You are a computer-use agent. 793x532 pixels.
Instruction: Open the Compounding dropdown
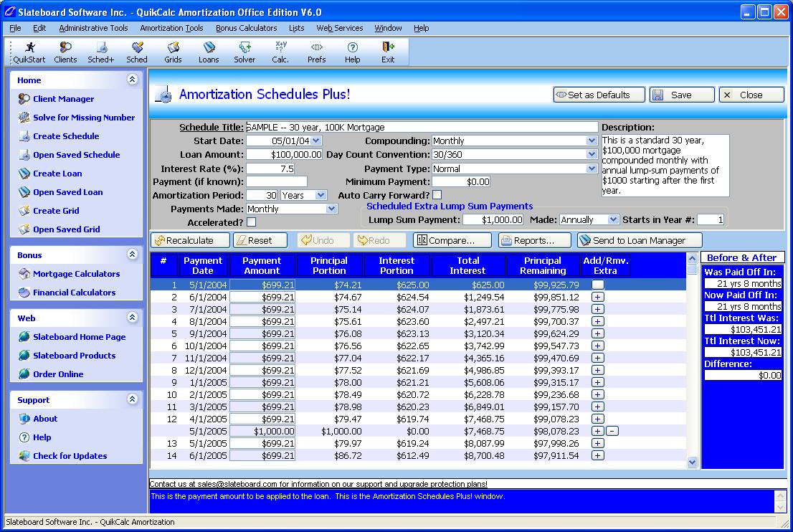(592, 141)
